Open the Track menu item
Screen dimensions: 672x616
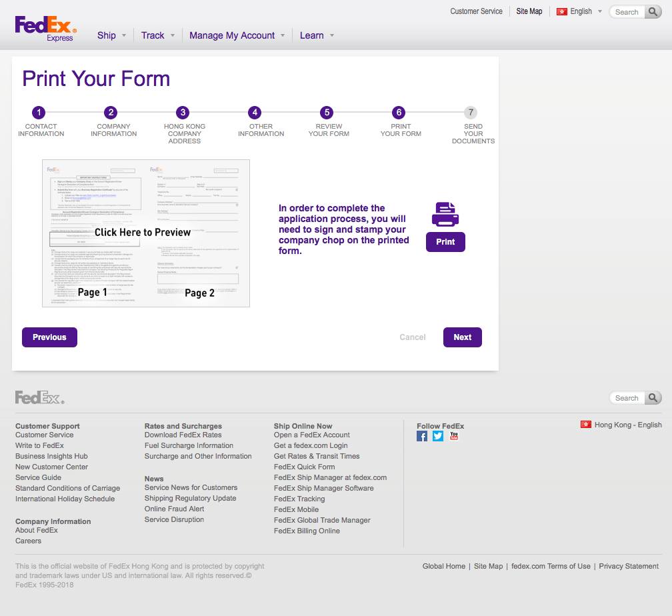coord(153,35)
